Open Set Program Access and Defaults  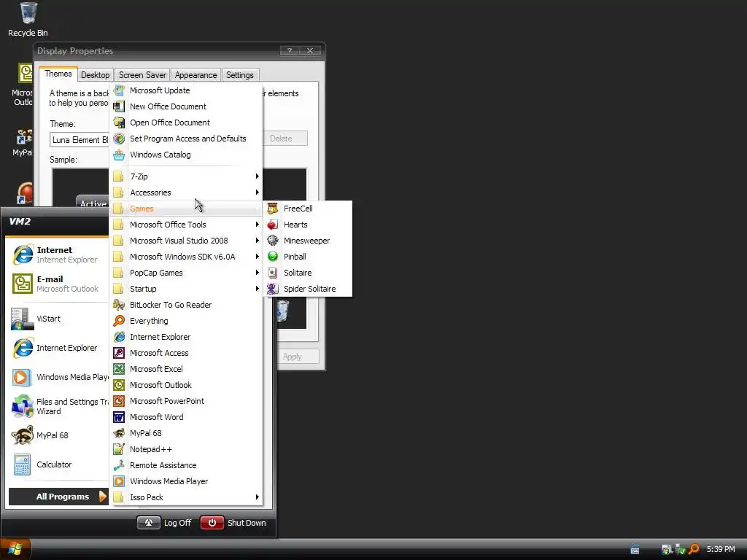click(x=186, y=139)
